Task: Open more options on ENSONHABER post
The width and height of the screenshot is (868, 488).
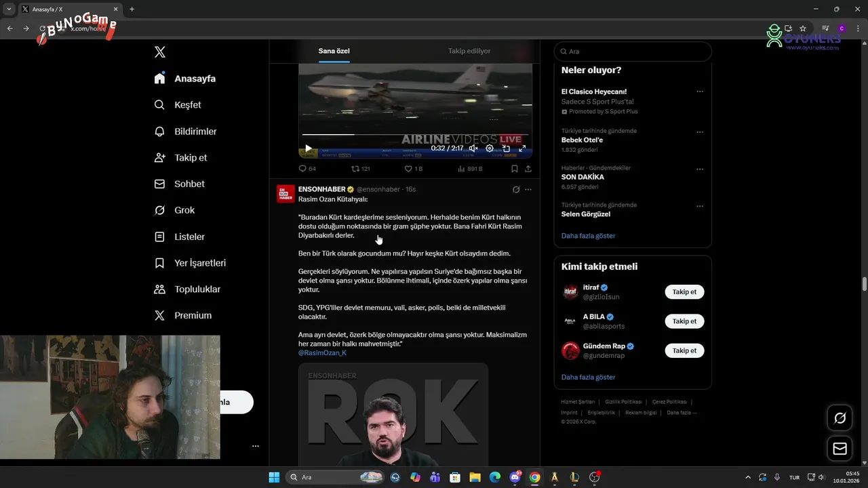Action: coord(528,190)
